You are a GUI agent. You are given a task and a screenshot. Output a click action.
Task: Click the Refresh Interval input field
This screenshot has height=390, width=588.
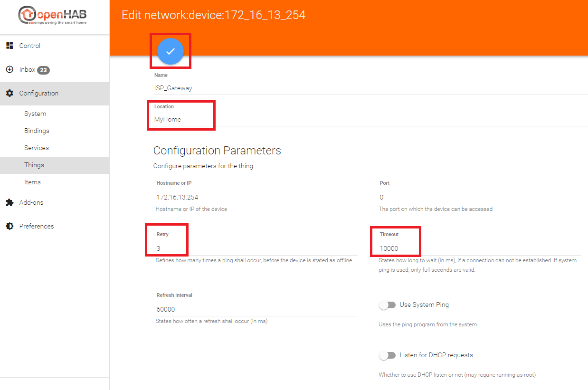click(256, 309)
